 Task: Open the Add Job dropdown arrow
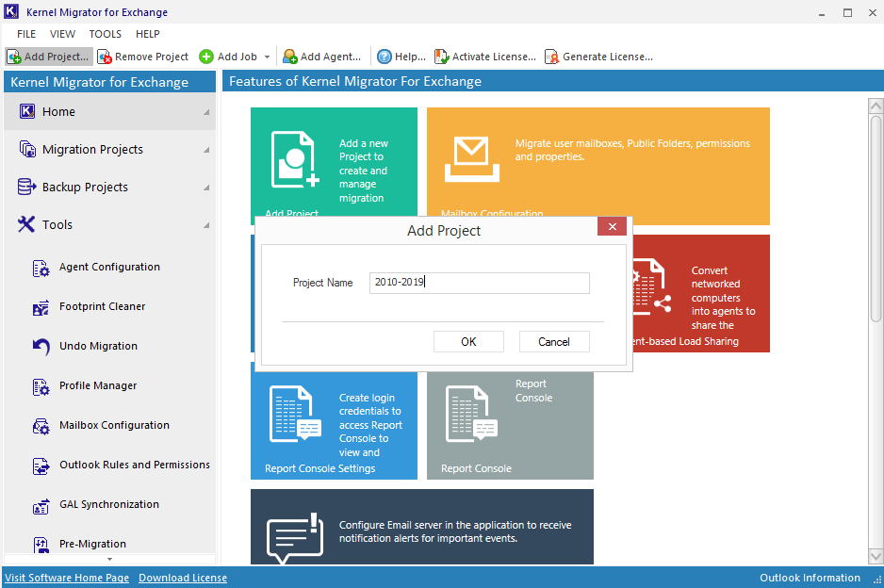pos(268,57)
